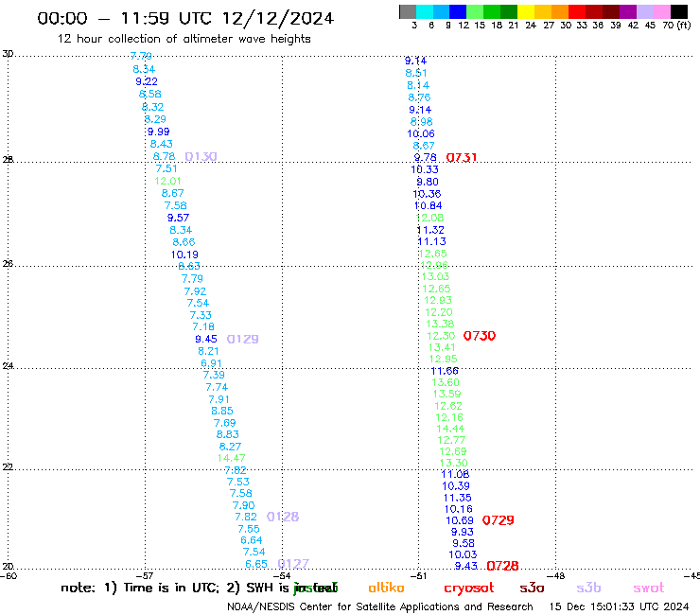Select the wave height value '14.44'
The width and height of the screenshot is (700, 615).
(x=450, y=429)
